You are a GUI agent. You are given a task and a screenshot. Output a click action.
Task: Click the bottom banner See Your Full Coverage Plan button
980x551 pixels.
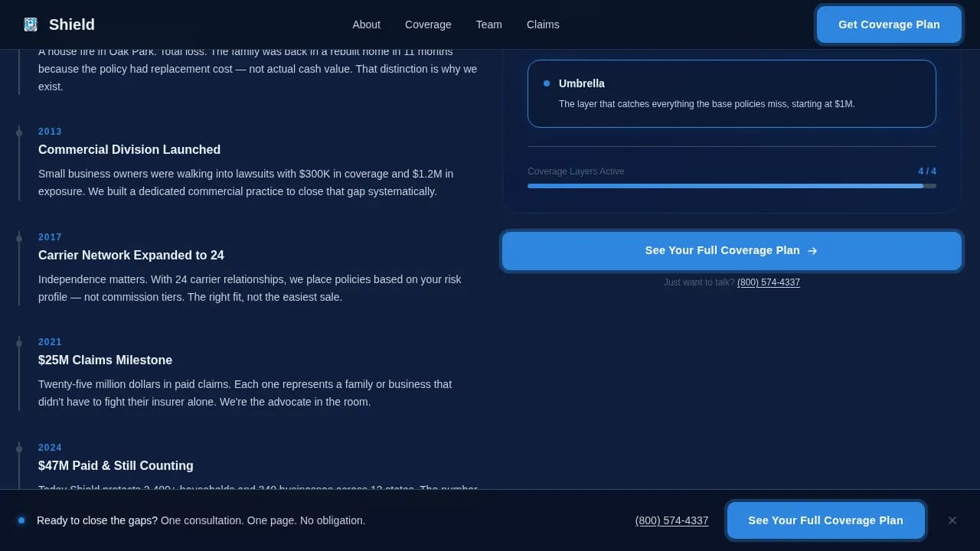point(825,520)
